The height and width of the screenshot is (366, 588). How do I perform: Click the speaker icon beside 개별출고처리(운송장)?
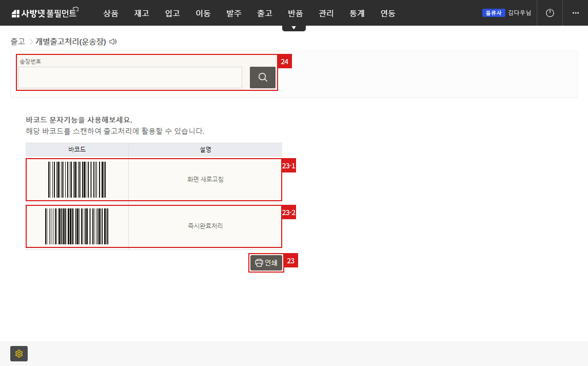tap(114, 41)
